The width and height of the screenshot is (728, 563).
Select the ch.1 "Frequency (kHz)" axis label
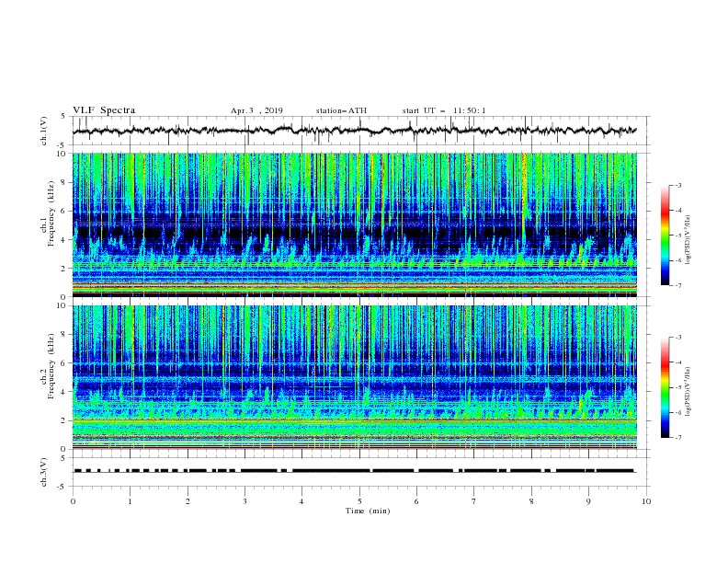click(x=51, y=213)
